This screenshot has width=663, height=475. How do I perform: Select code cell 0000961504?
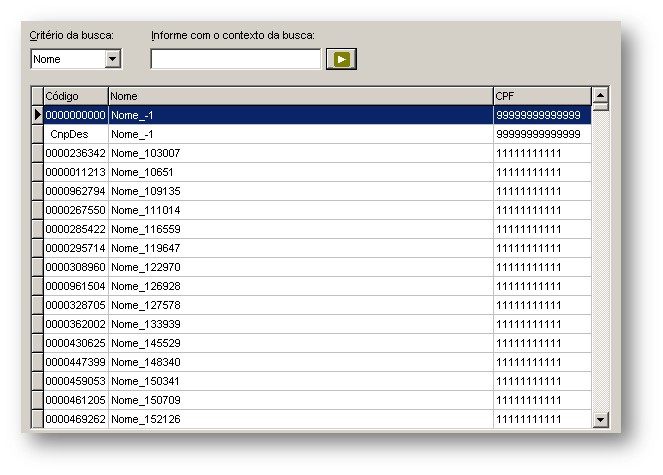click(x=76, y=286)
